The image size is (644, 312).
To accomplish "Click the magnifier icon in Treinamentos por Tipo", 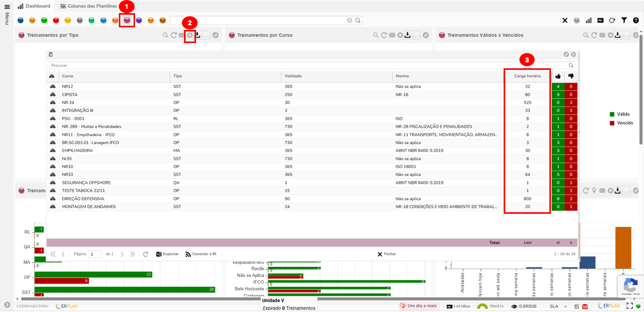I will click(x=166, y=35).
